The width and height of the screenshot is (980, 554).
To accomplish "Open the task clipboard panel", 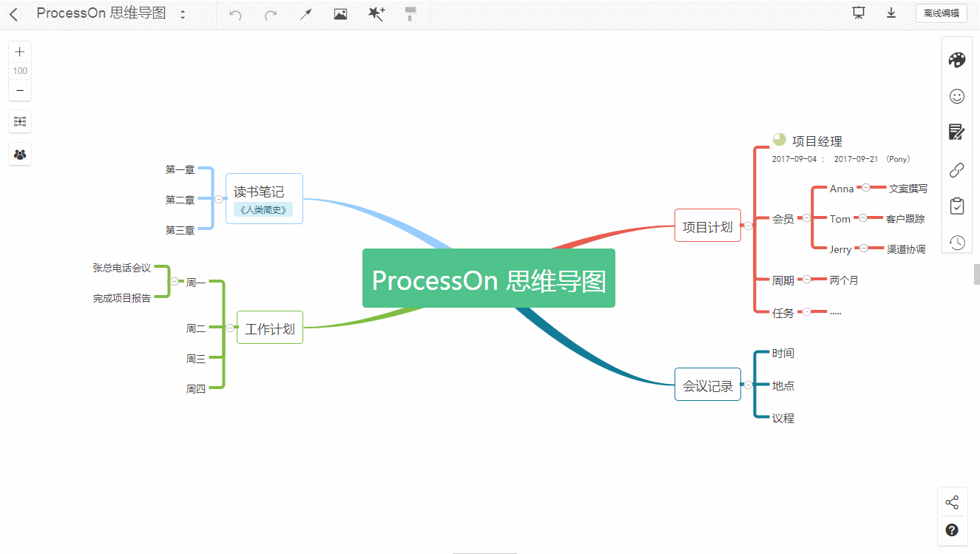I will [957, 206].
